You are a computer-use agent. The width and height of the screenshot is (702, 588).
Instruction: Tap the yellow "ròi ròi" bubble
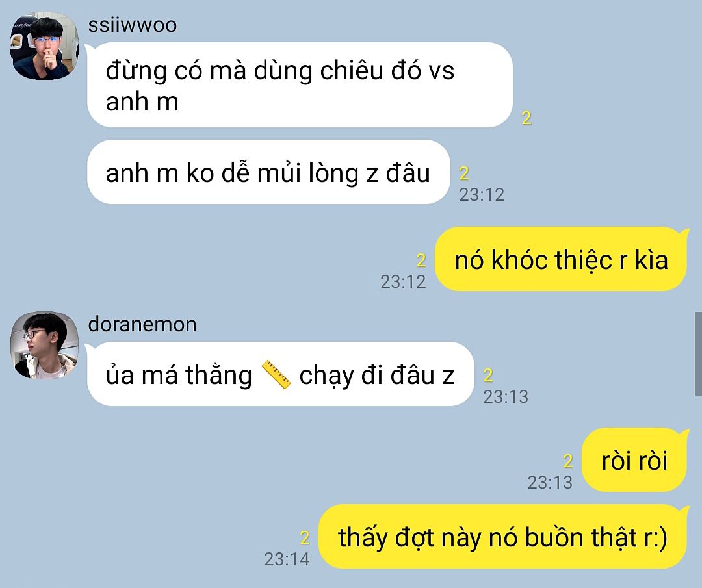pos(634,460)
